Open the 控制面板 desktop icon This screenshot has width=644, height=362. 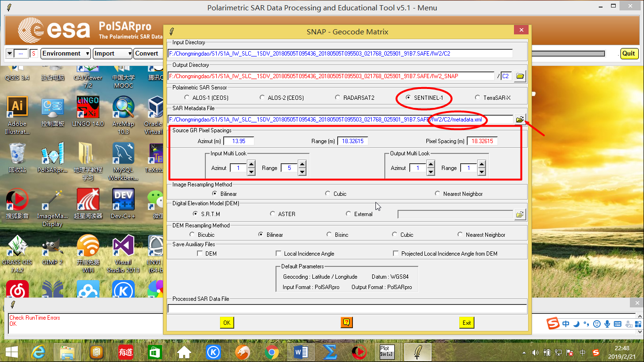click(x=53, y=112)
